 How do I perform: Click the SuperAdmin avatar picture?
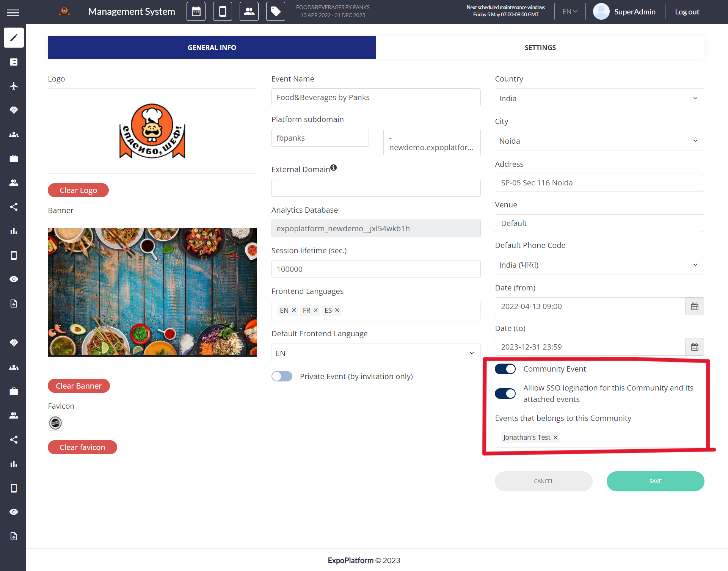tap(601, 11)
